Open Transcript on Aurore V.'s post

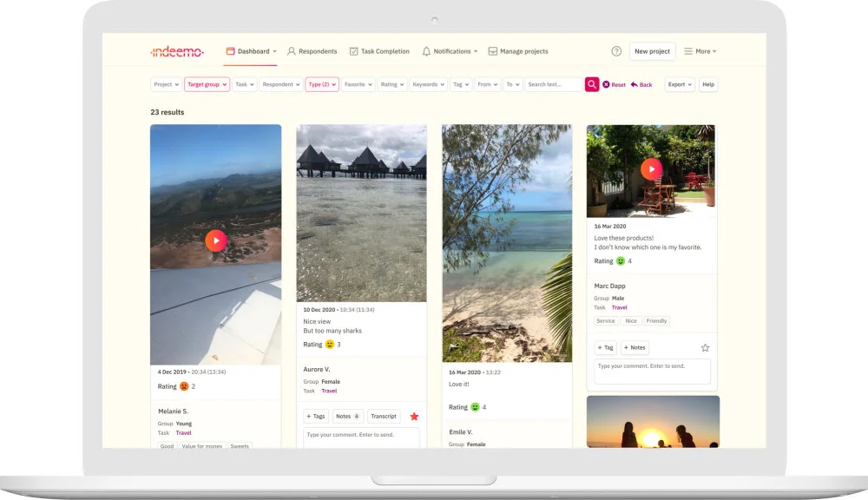384,417
